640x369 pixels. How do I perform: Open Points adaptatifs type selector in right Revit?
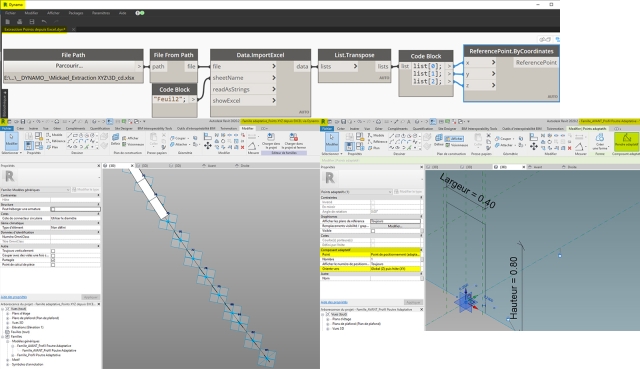(356, 191)
